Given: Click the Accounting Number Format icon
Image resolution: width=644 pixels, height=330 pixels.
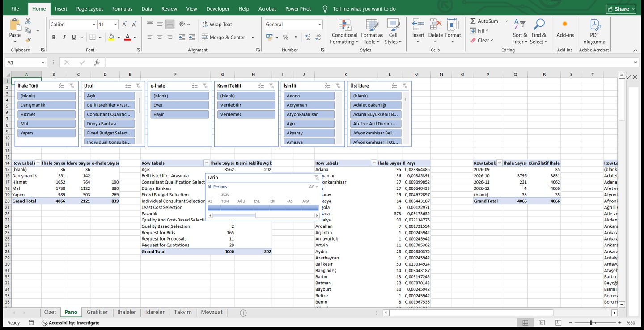Looking at the screenshot, I should tap(270, 38).
